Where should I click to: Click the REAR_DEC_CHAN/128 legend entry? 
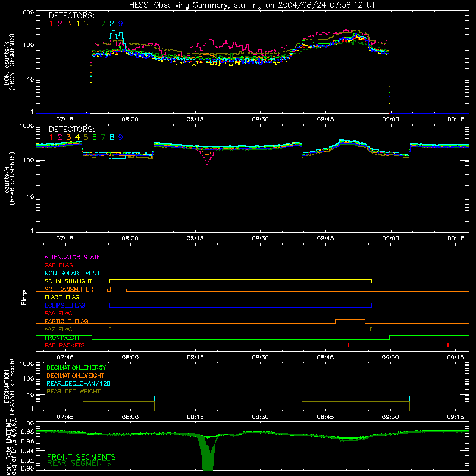coord(79,384)
